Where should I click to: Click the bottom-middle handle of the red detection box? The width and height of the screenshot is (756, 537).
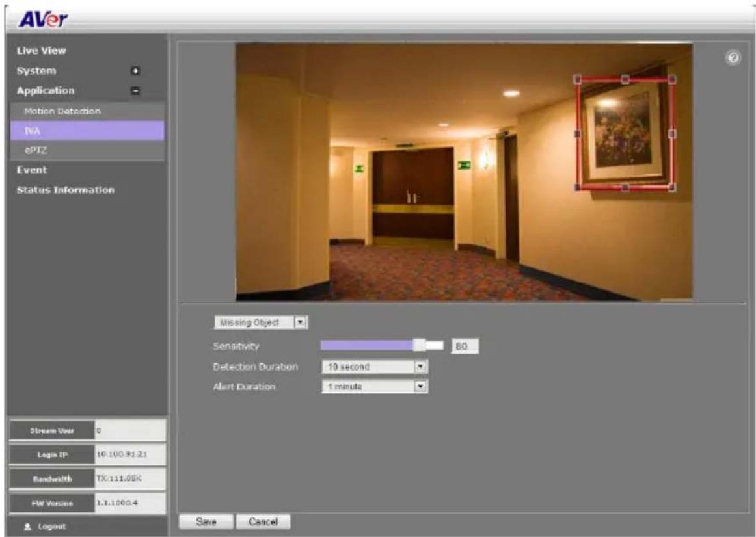point(625,187)
